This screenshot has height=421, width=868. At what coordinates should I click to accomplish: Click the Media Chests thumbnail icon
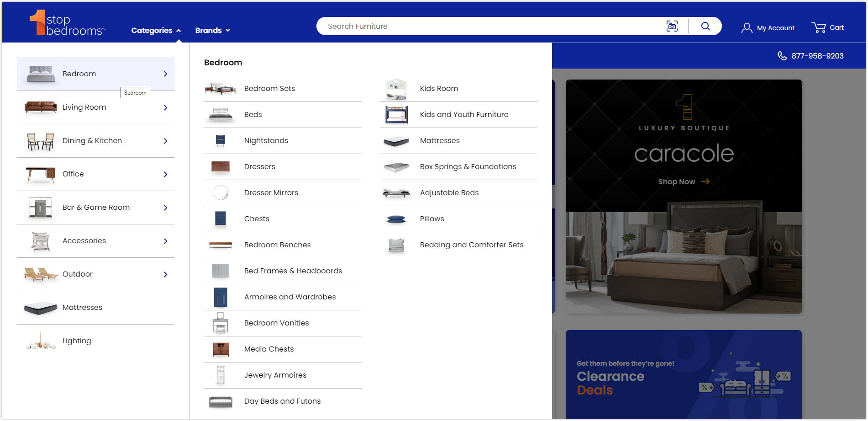221,349
